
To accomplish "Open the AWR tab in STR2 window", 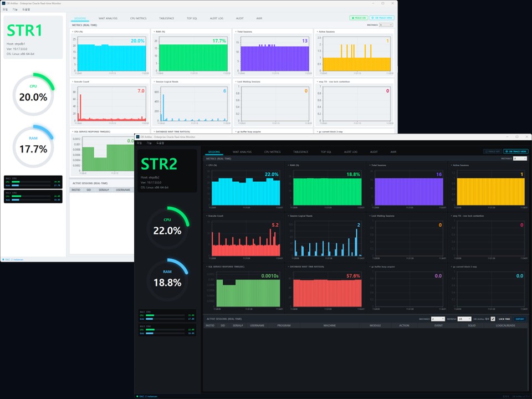I will tap(393, 152).
